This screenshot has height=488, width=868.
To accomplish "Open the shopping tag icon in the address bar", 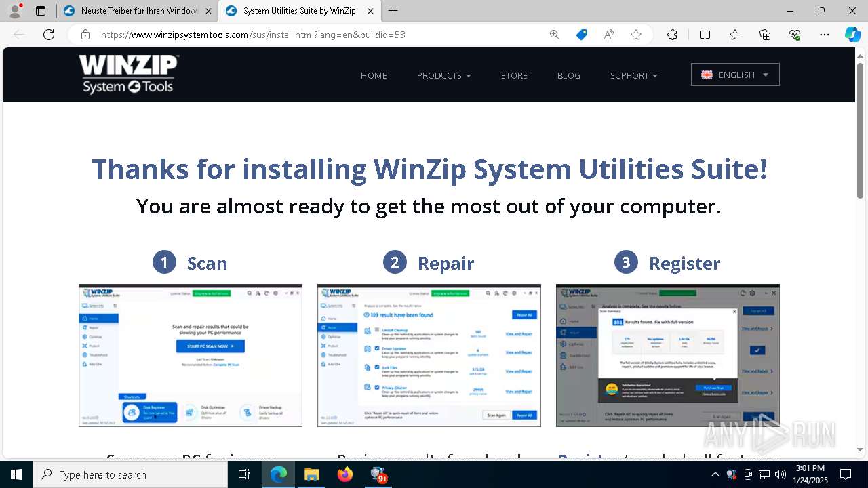I will [582, 35].
